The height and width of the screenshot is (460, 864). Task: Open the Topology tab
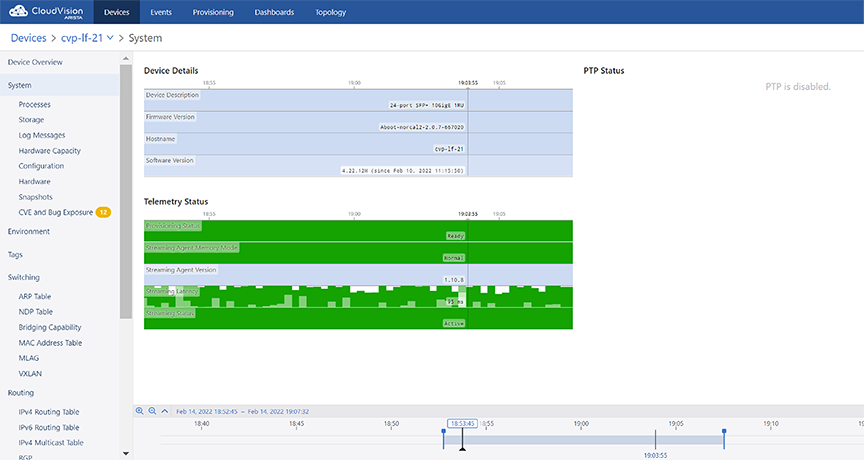point(331,12)
